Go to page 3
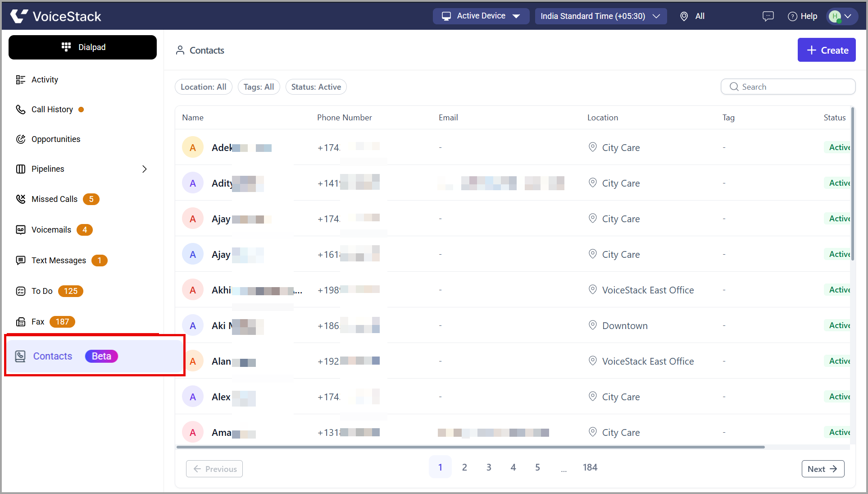The image size is (868, 494). pyautogui.click(x=489, y=467)
